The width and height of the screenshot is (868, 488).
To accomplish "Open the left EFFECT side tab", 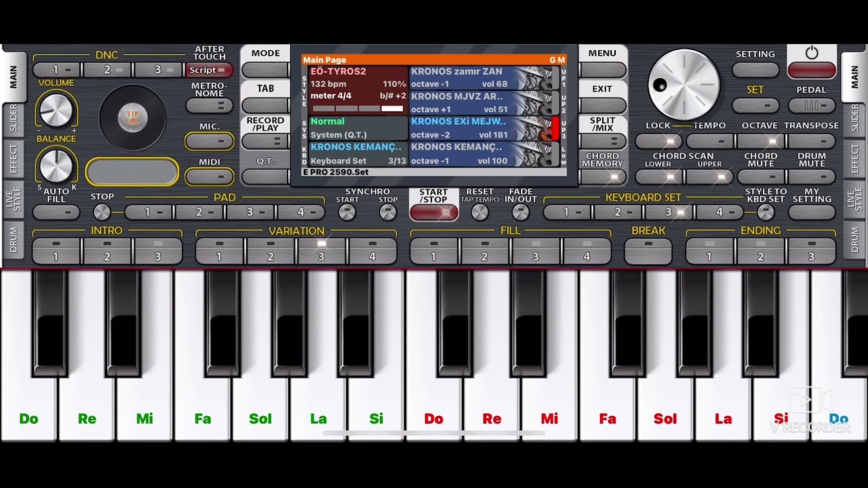I will click(13, 159).
